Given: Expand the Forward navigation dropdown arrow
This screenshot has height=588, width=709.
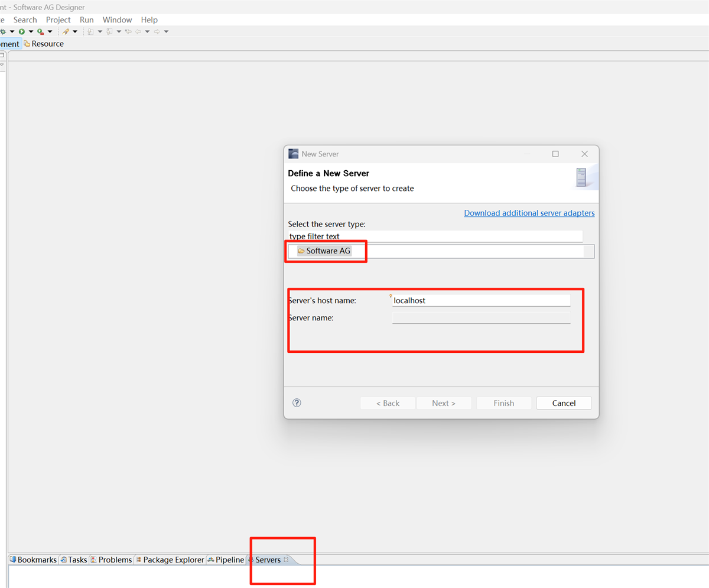Looking at the screenshot, I should pos(166,31).
